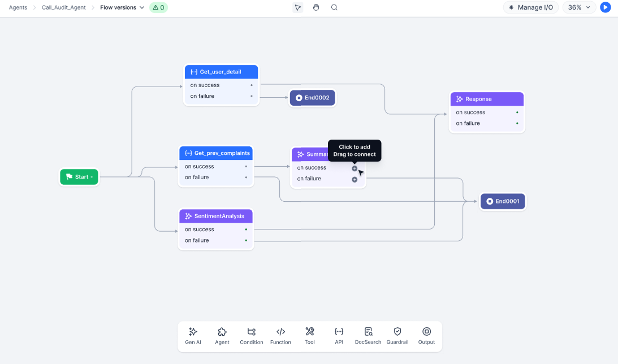
Task: Select the Tool node icon
Action: 310,336
